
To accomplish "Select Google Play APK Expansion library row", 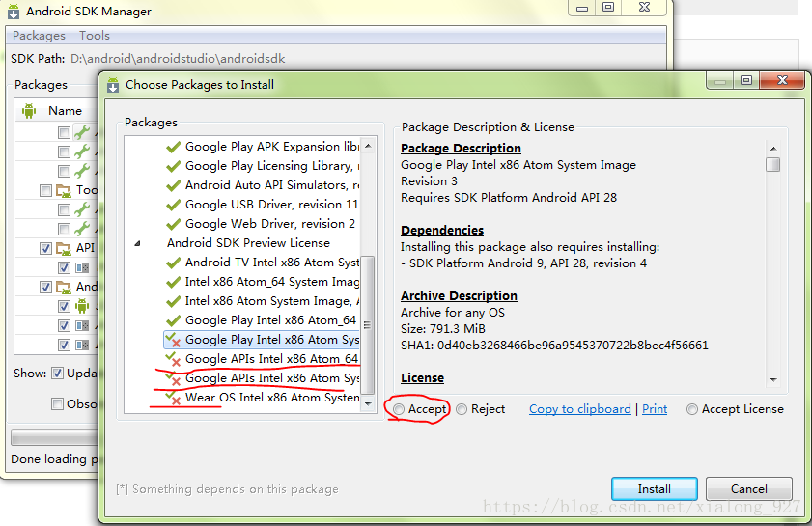I will (263, 147).
